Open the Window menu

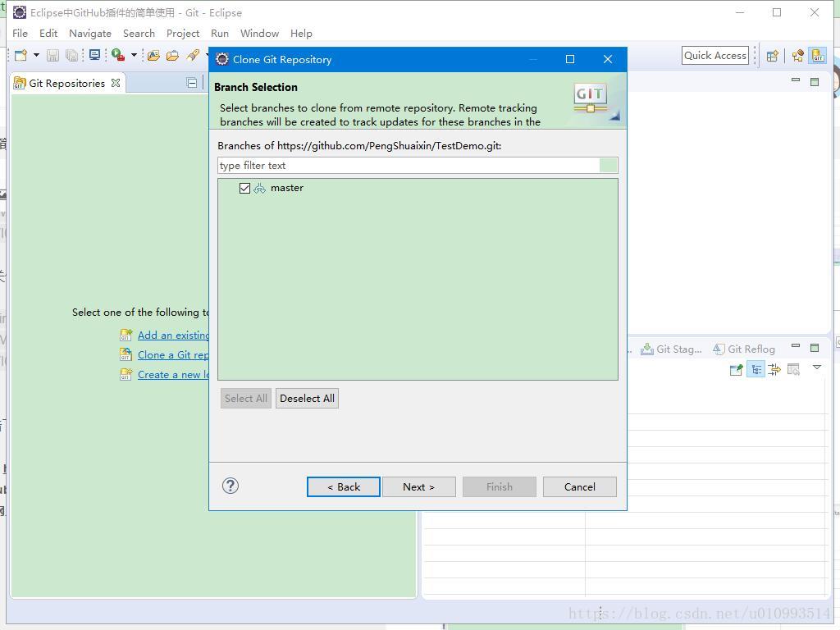point(259,33)
